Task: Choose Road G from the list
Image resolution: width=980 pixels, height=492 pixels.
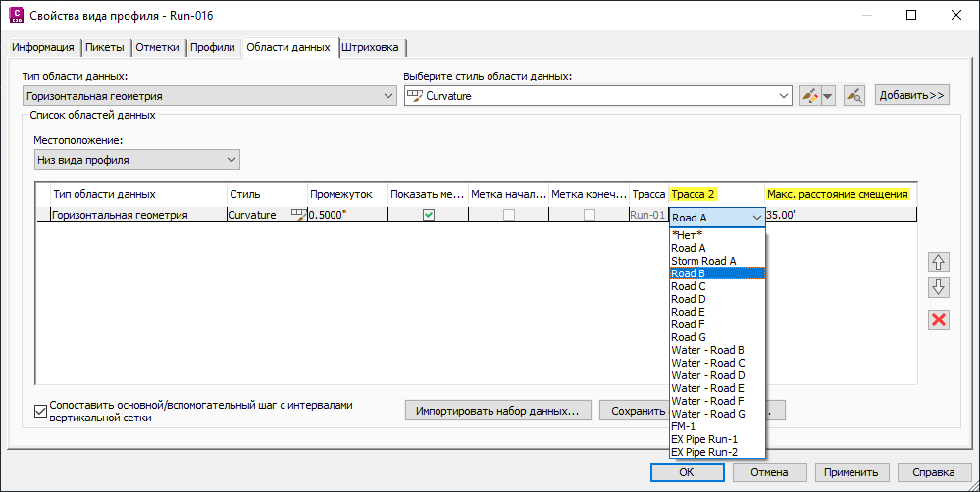Action: pyautogui.click(x=717, y=337)
